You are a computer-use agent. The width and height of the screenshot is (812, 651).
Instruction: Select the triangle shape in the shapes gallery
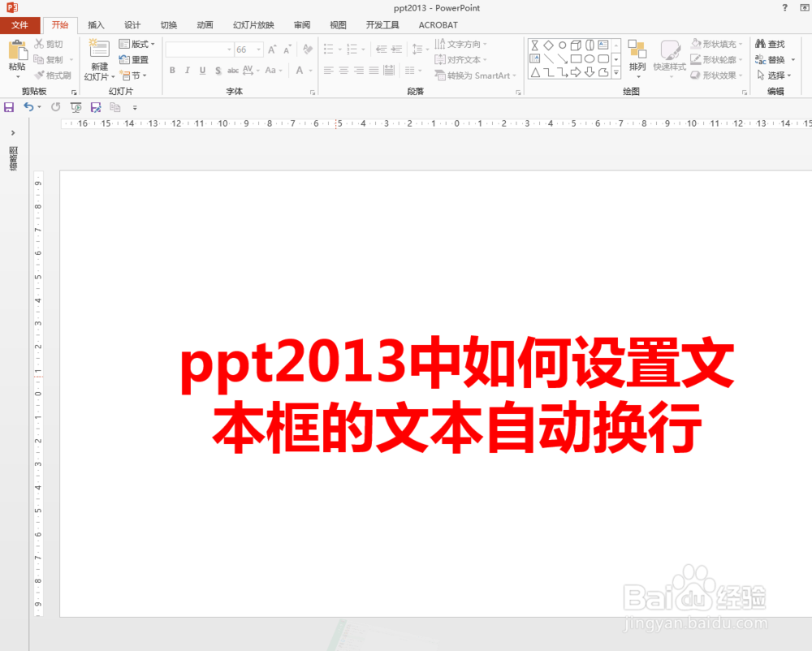[x=535, y=72]
